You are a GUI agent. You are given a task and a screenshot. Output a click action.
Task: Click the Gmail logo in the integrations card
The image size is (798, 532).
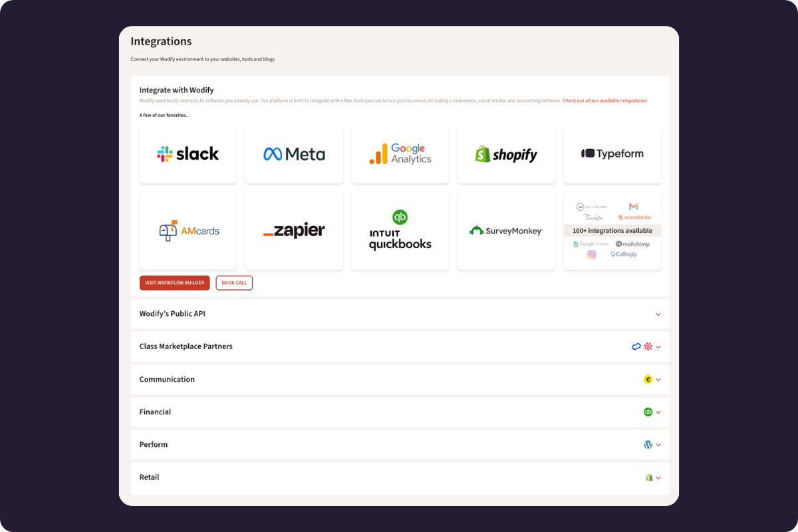(634, 207)
